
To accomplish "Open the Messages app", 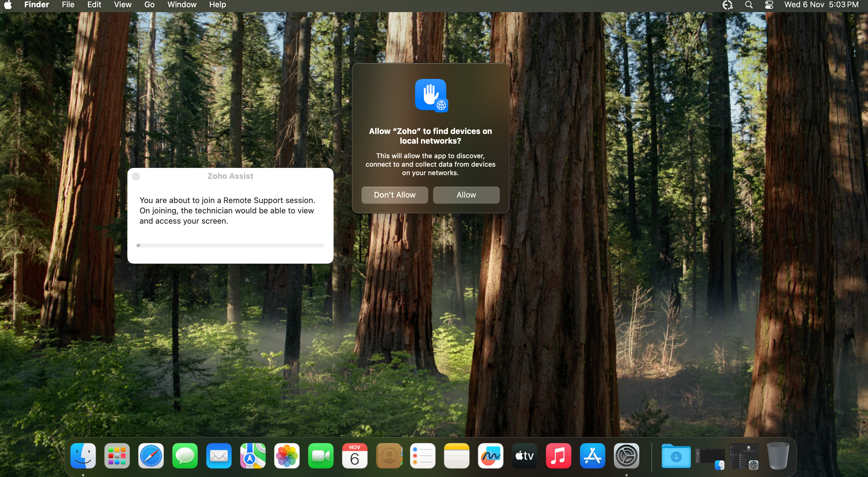I will [x=185, y=456].
